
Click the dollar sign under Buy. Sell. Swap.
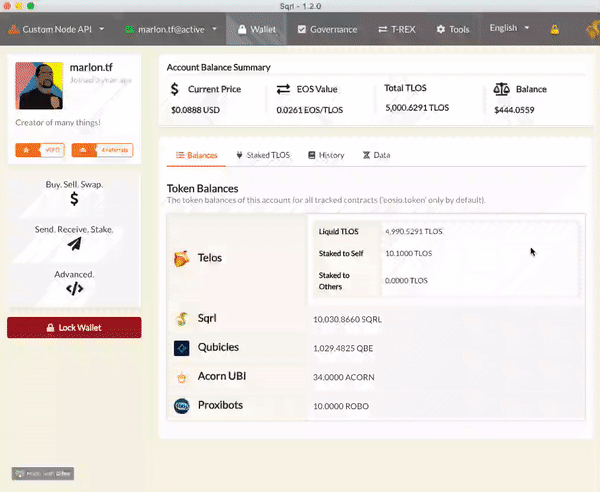(74, 199)
